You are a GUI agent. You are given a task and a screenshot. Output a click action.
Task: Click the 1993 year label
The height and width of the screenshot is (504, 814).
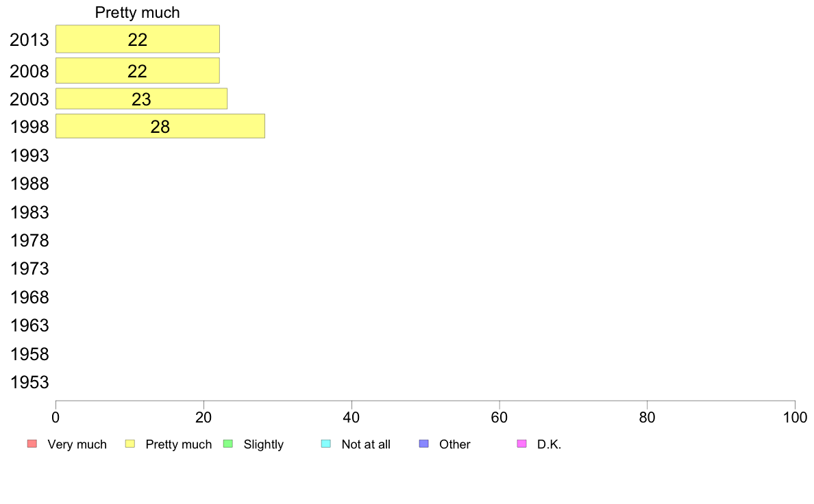tap(29, 155)
